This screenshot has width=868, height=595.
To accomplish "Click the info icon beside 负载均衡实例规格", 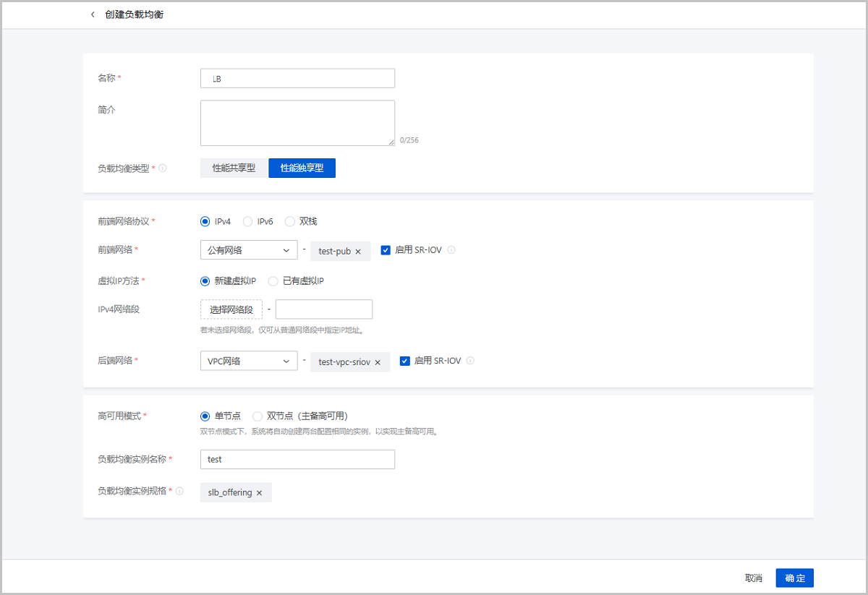I will 179,492.
